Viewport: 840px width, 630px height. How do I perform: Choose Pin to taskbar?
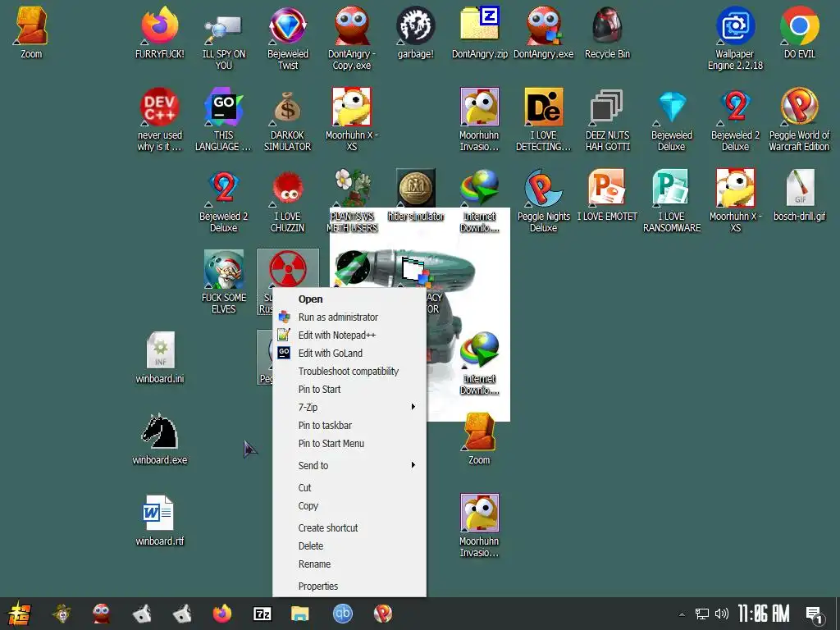tap(349, 426)
